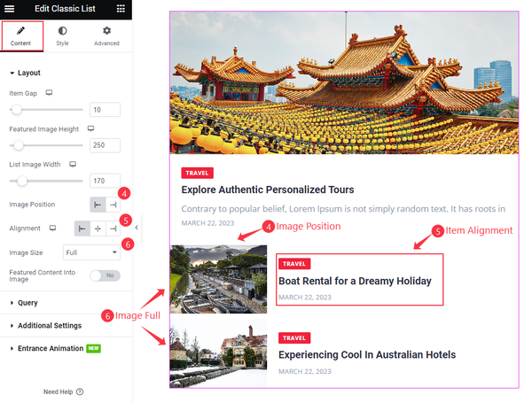Switch to the Advanced tab
532x403 pixels.
pos(106,36)
